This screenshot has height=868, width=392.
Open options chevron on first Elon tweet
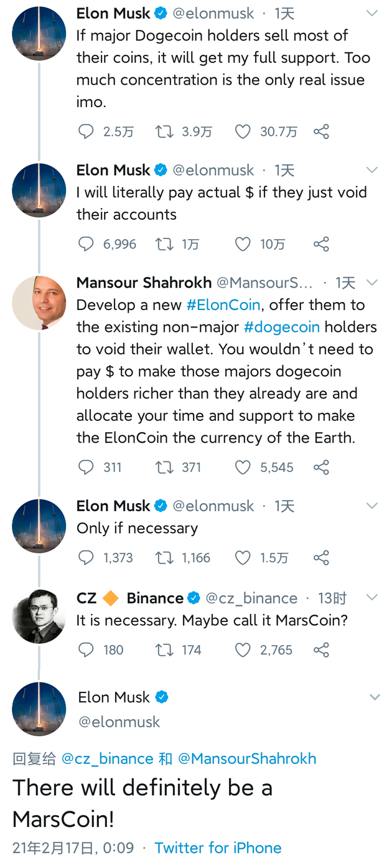[372, 13]
